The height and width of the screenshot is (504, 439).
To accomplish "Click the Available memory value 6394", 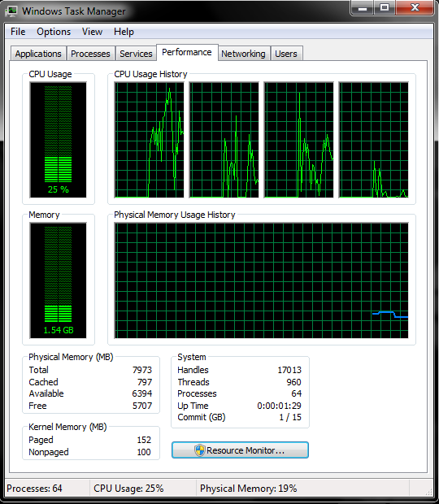I will (x=142, y=393).
